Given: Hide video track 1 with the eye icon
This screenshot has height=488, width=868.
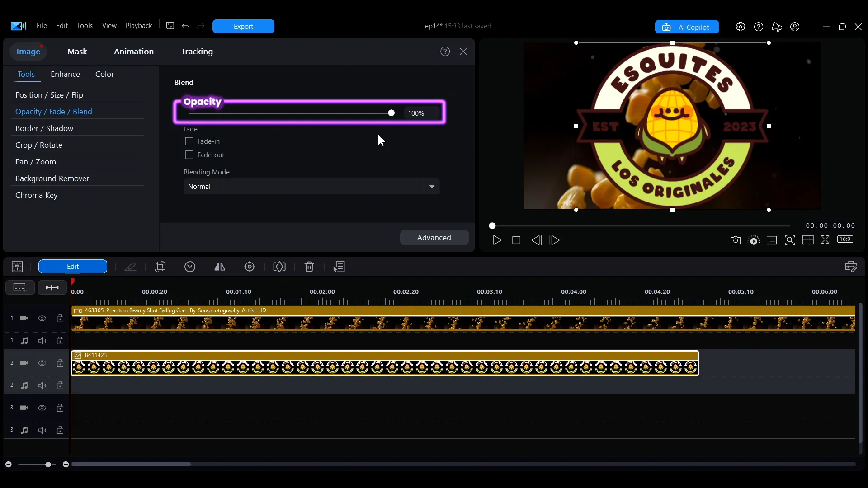Looking at the screenshot, I should [x=42, y=319].
